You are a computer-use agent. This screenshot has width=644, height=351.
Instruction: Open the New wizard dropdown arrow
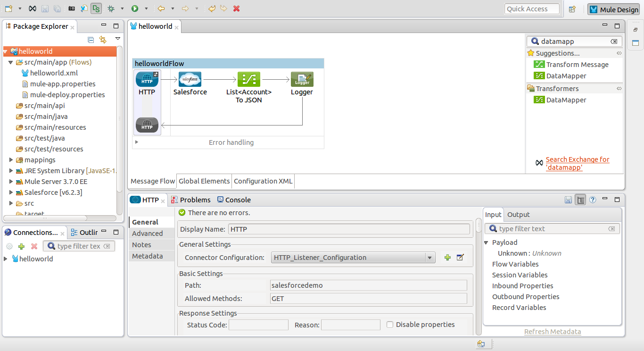tap(20, 8)
